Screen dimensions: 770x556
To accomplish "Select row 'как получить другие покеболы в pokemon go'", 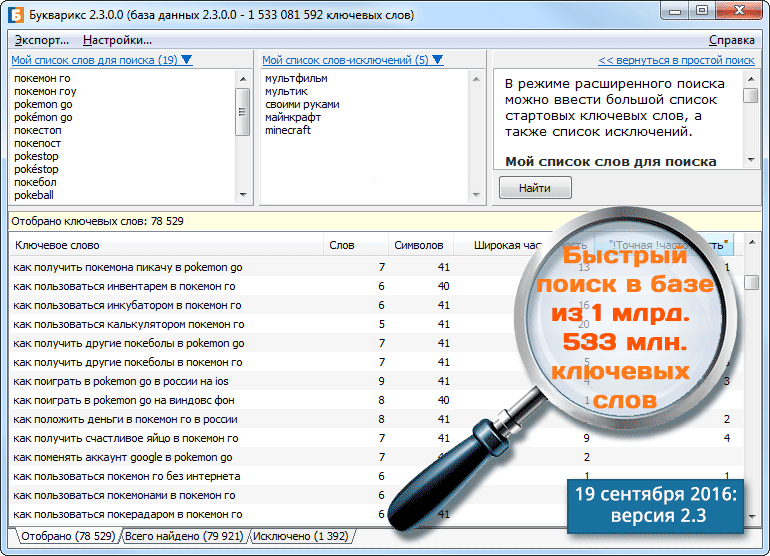I will point(376,343).
